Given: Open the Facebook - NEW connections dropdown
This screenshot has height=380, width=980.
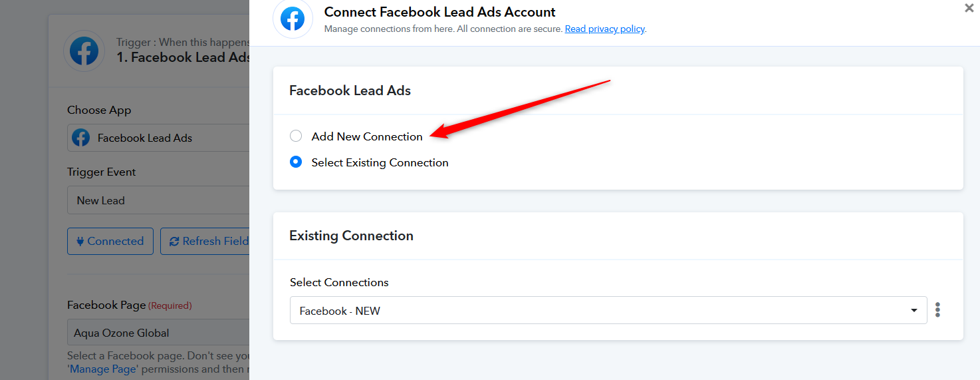Looking at the screenshot, I should 608,311.
